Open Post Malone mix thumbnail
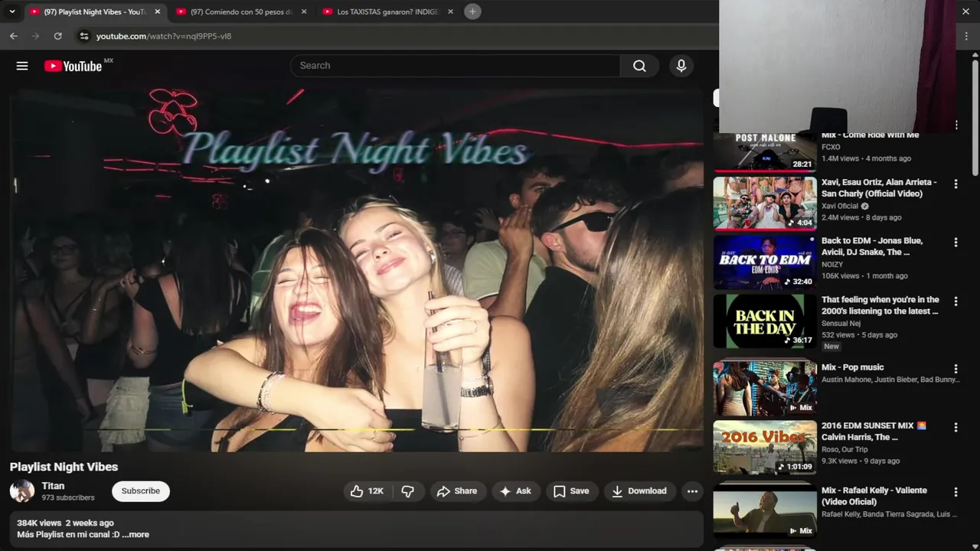Screen dimensions: 980x551 (765, 152)
